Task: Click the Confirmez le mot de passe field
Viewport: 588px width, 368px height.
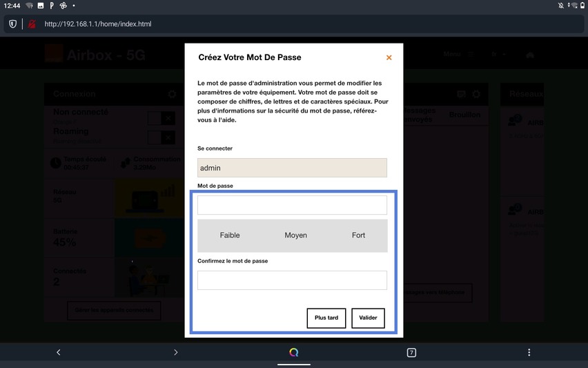Action: pyautogui.click(x=292, y=280)
